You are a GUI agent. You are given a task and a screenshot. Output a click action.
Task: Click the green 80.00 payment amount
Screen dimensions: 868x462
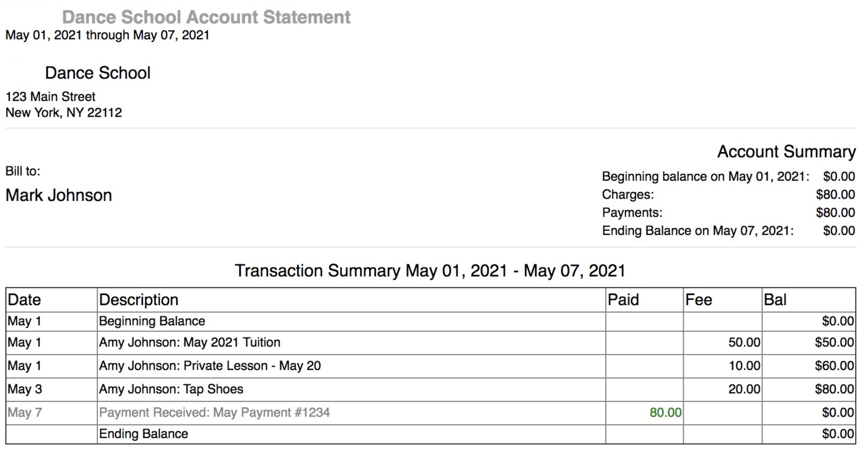[x=665, y=413]
